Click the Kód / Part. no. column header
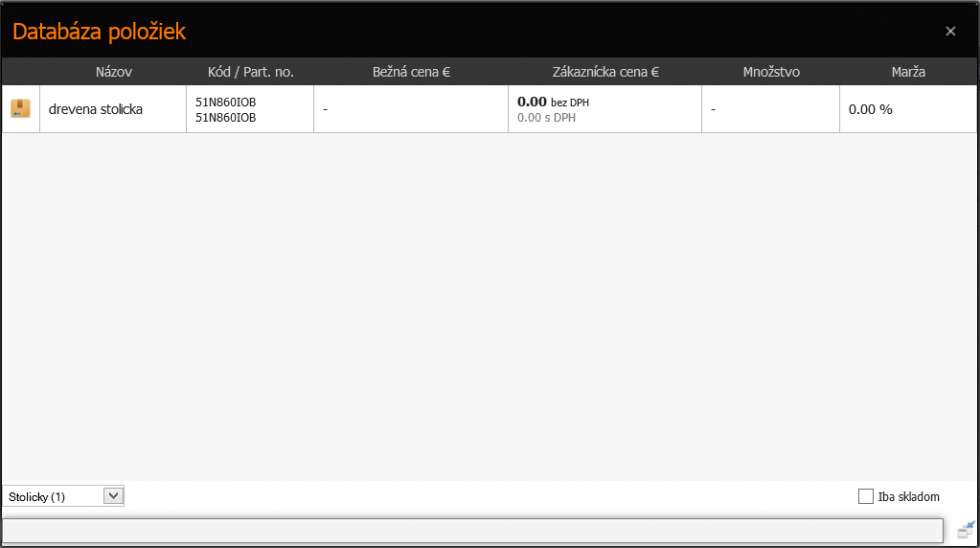The image size is (980, 548). point(250,72)
